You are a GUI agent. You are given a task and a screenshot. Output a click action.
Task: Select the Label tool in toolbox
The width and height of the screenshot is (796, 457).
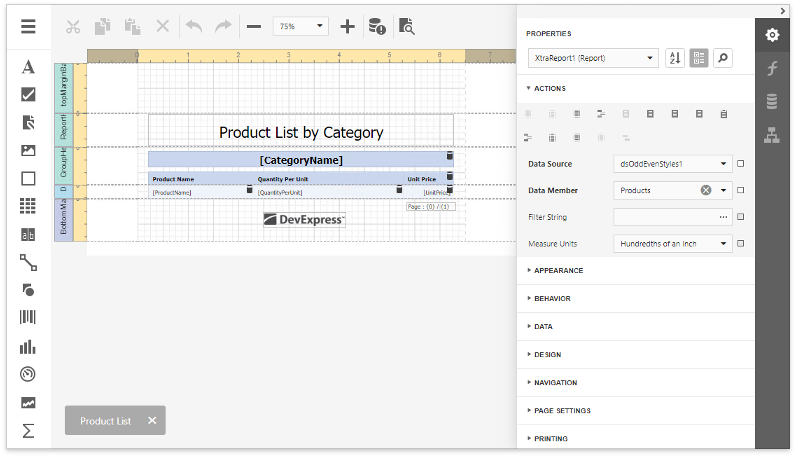28,67
